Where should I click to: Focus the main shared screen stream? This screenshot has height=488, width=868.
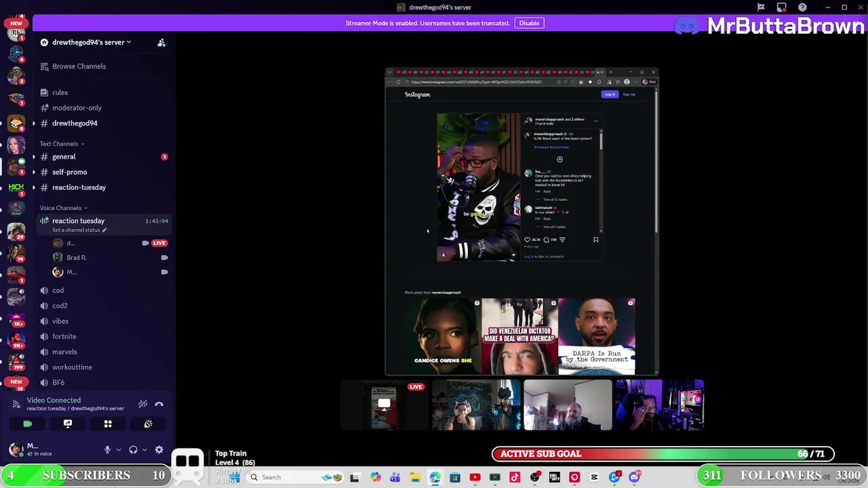(521, 222)
